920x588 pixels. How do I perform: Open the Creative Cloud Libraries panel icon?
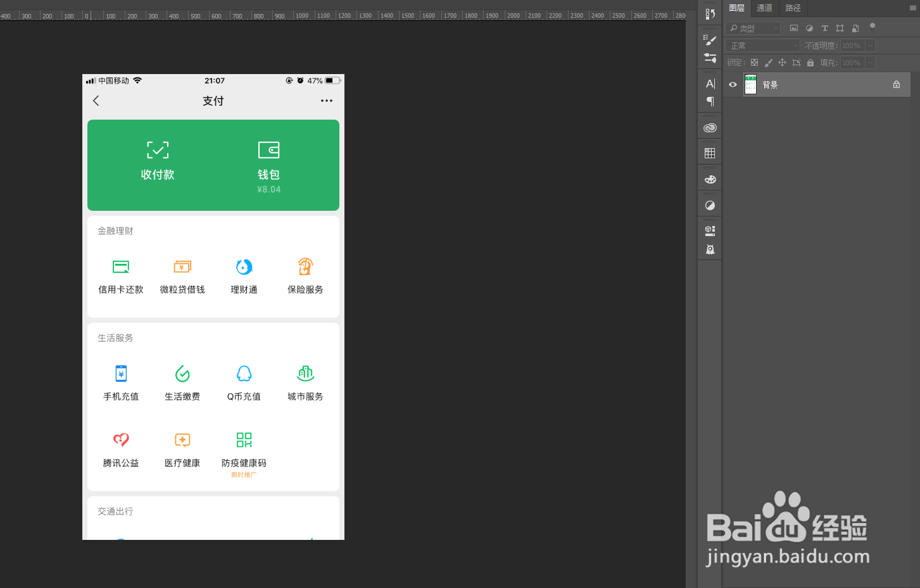tap(710, 127)
